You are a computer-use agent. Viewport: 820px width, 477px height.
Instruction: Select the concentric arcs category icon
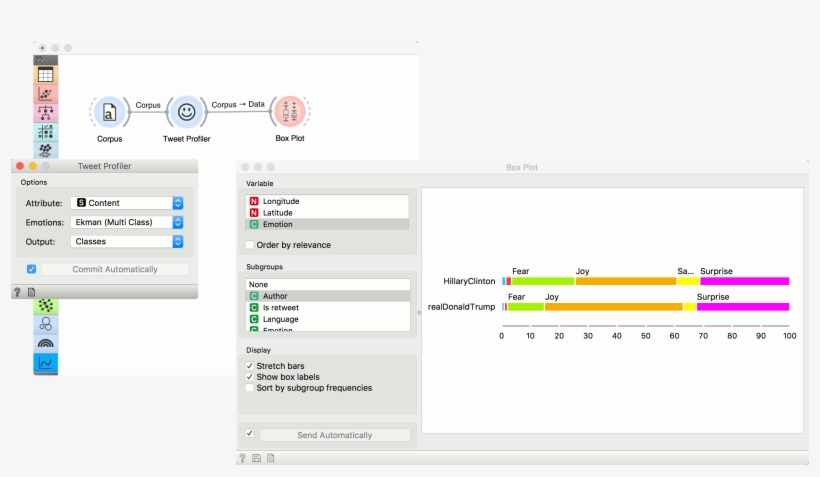[x=45, y=344]
